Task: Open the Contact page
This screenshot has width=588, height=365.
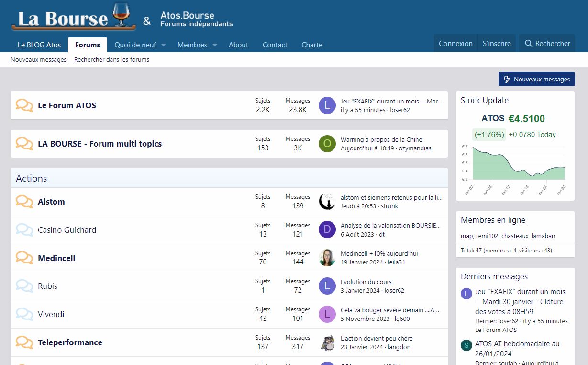Action: click(x=275, y=45)
